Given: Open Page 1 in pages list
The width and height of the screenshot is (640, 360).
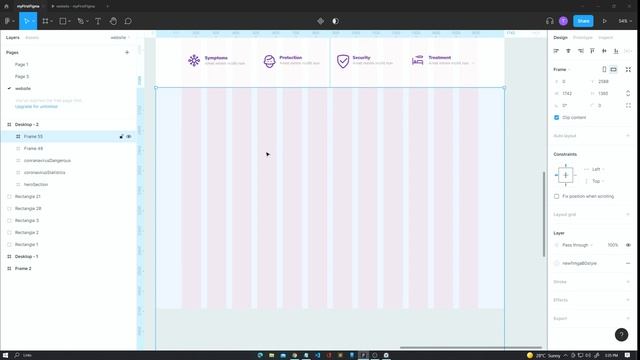Looking at the screenshot, I should [x=22, y=64].
